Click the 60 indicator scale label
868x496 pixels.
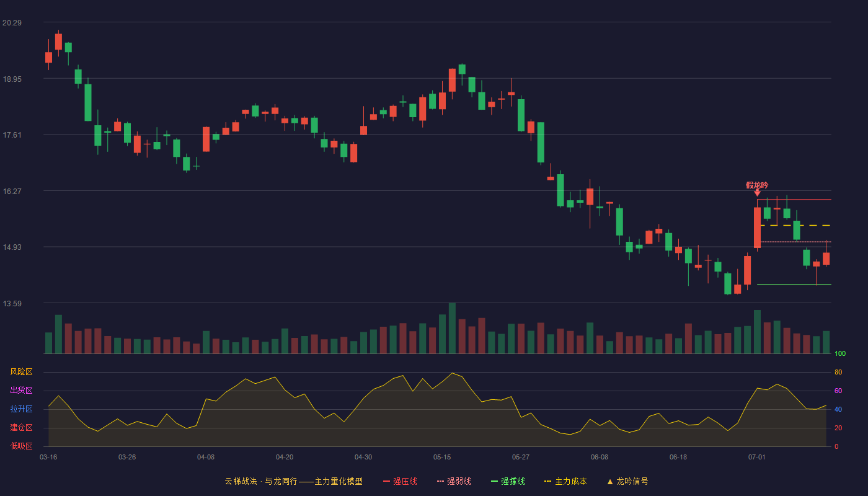coord(838,391)
